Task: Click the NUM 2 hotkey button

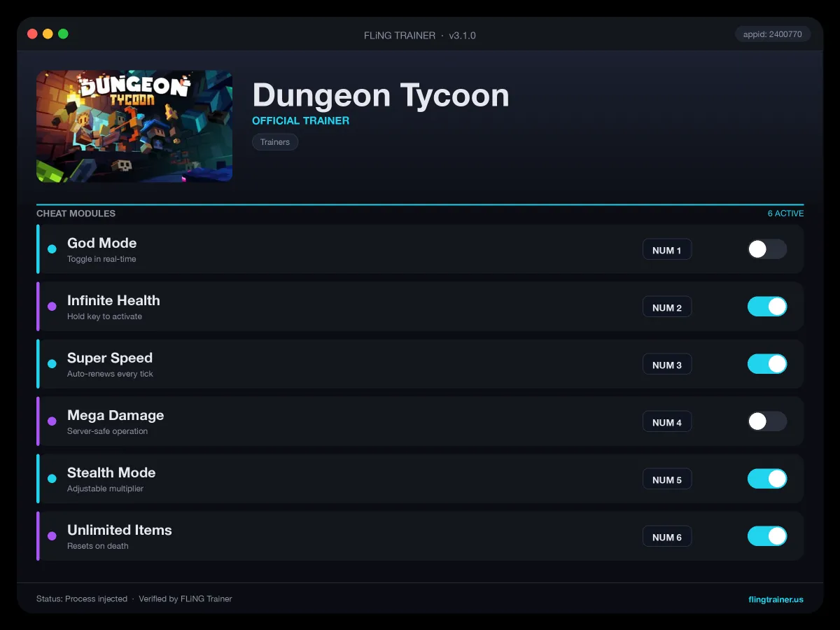Action: (667, 307)
